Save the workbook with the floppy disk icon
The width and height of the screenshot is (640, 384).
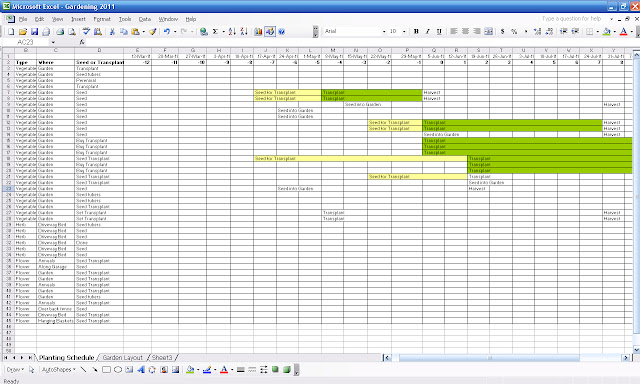(35, 31)
